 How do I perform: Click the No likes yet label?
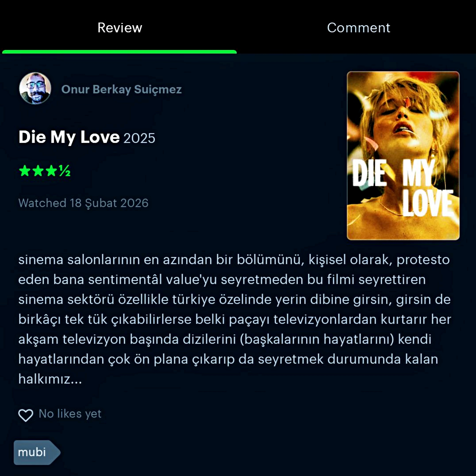70,414
